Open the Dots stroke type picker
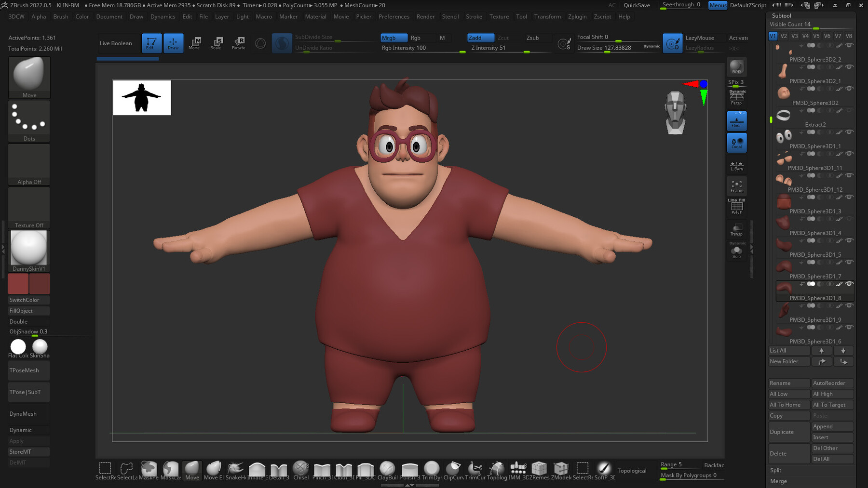The image size is (868, 488). click(29, 121)
